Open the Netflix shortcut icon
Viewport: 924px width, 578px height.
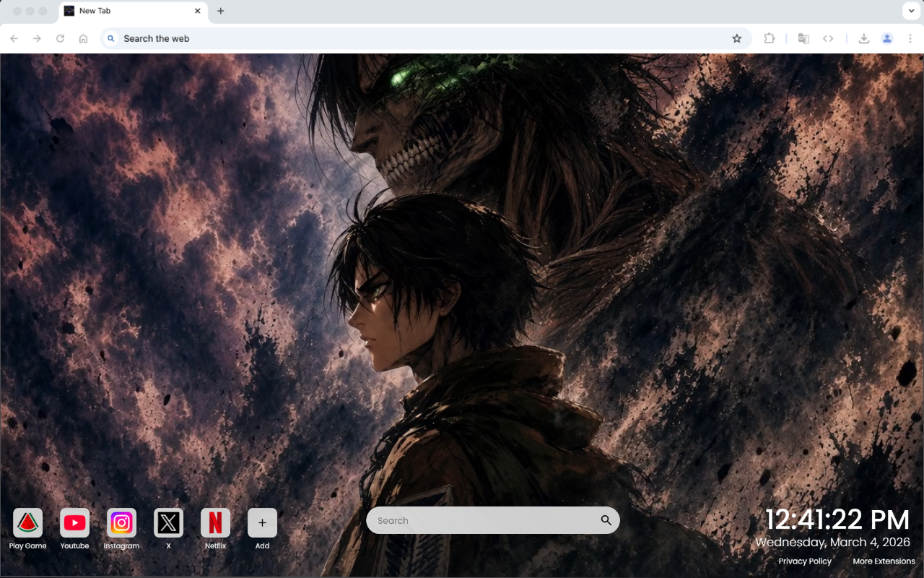(215, 522)
